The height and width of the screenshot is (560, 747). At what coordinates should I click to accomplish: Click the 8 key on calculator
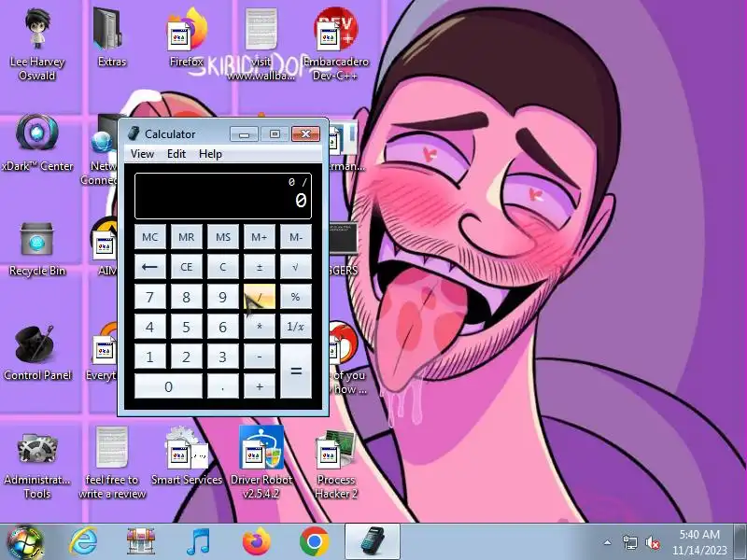[186, 297]
